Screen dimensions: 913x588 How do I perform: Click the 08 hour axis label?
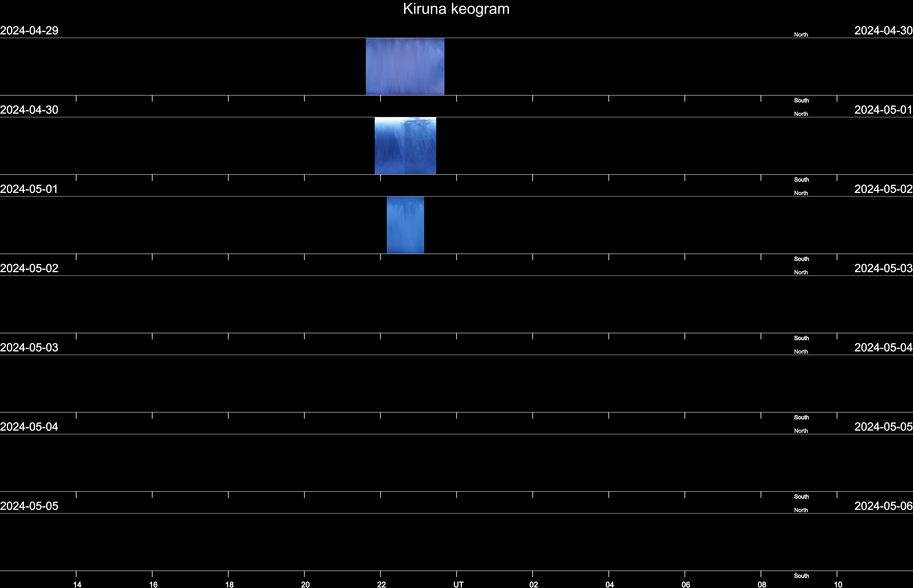coord(762,584)
